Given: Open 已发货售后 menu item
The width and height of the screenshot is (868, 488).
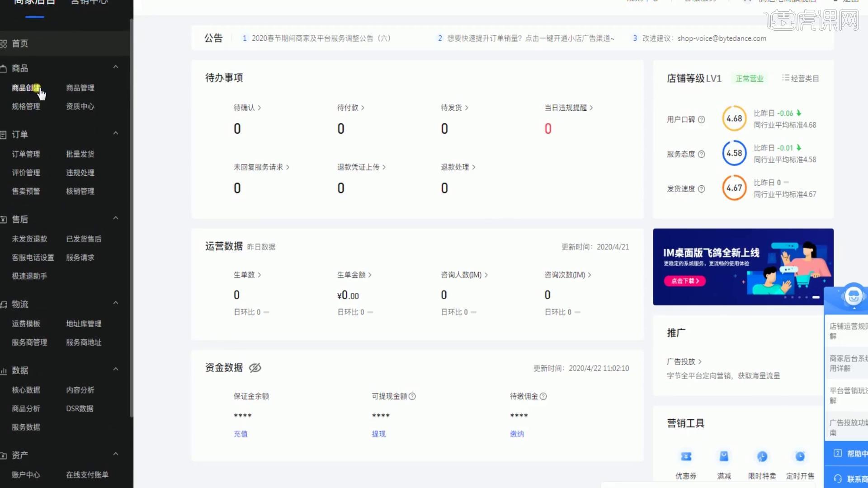Looking at the screenshot, I should click(84, 239).
